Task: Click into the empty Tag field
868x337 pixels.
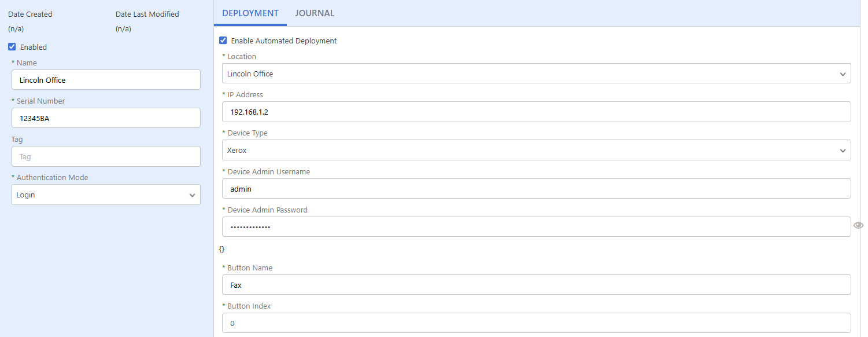Action: click(106, 156)
